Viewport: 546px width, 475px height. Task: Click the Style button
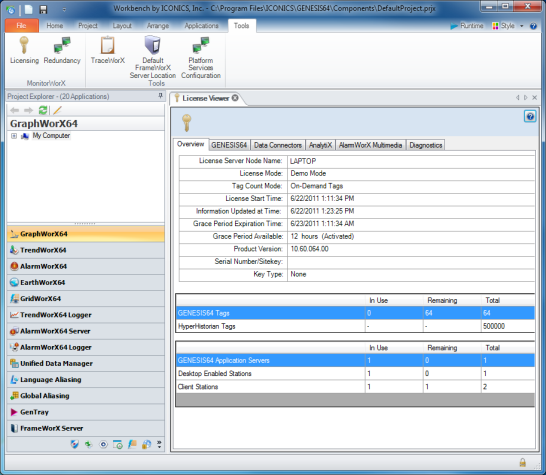504,26
